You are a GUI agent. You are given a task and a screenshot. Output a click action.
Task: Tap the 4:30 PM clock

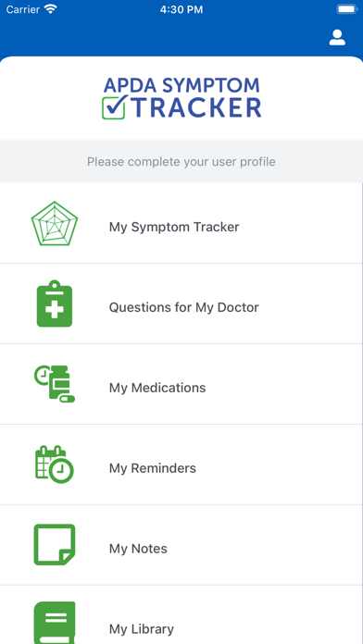coord(181,10)
